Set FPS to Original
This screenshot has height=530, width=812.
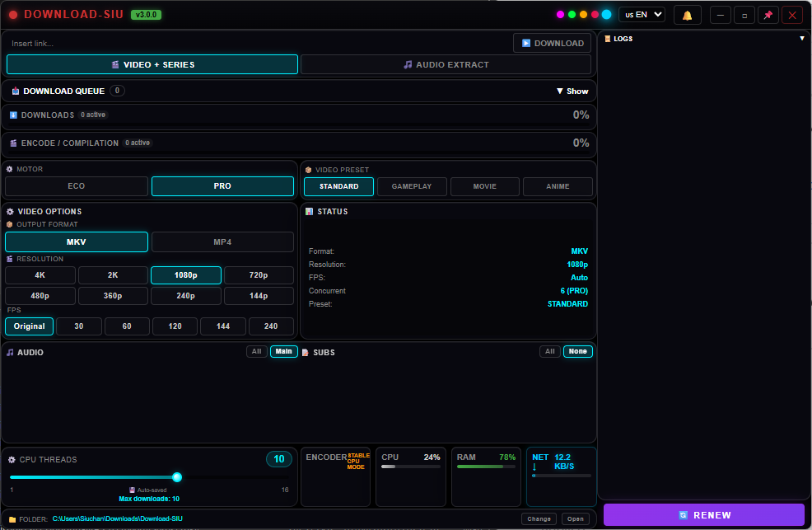coord(29,326)
